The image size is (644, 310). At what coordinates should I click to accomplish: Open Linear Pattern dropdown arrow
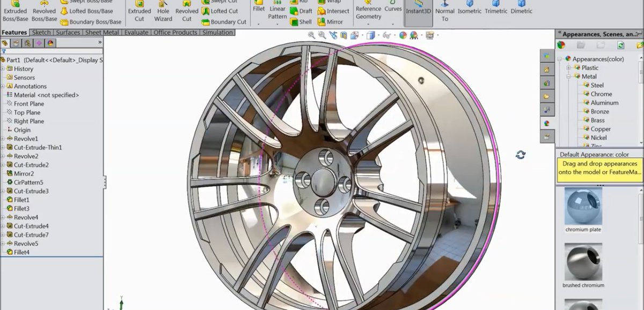(277, 24)
